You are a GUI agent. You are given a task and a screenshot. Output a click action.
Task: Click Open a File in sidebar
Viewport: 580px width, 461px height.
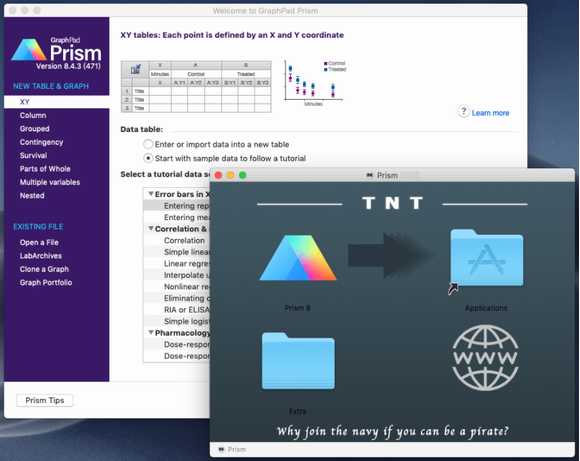39,242
